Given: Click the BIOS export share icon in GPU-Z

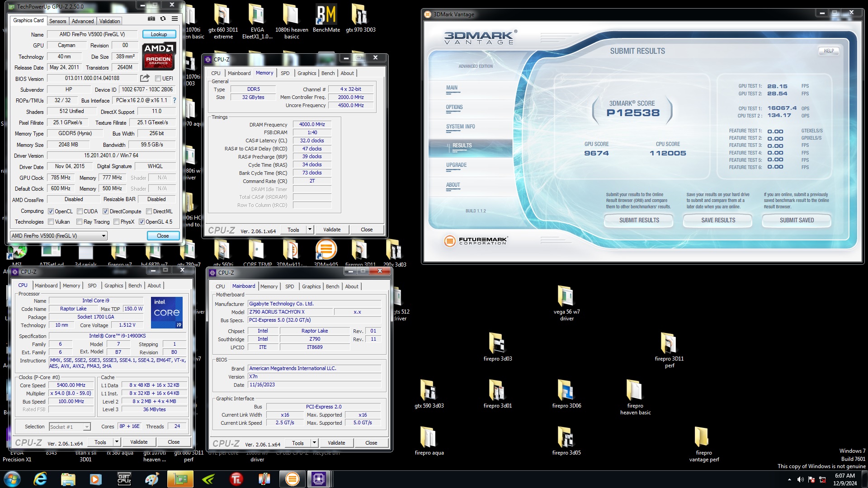Looking at the screenshot, I should point(145,78).
